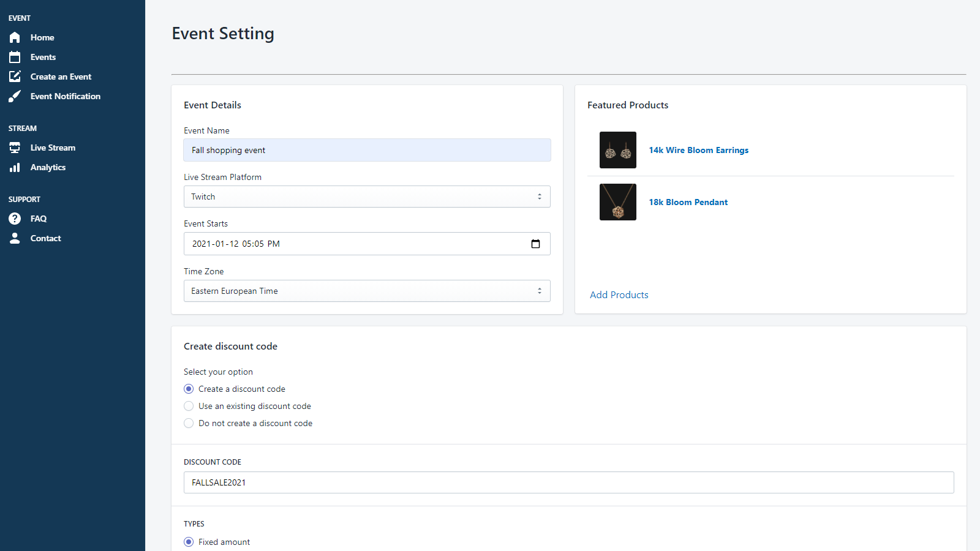
Task: Select Use an existing discount code
Action: pos(189,406)
